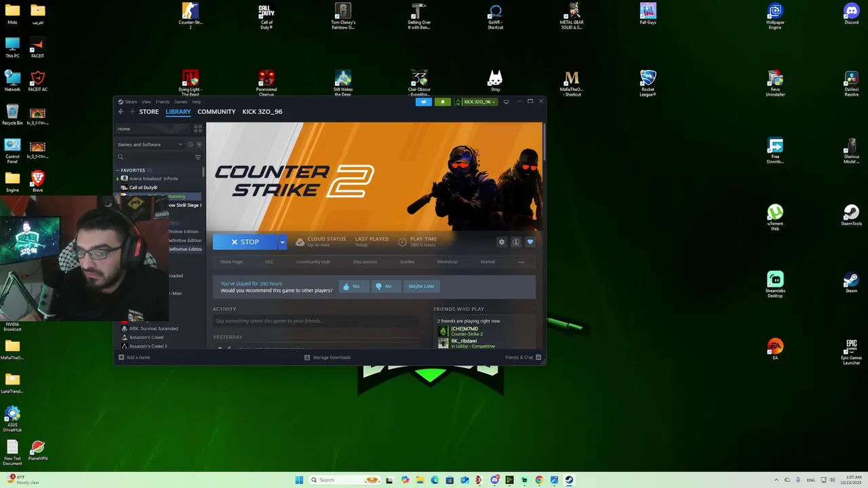Open Counter-Strike 2 game info icon

coord(516,242)
